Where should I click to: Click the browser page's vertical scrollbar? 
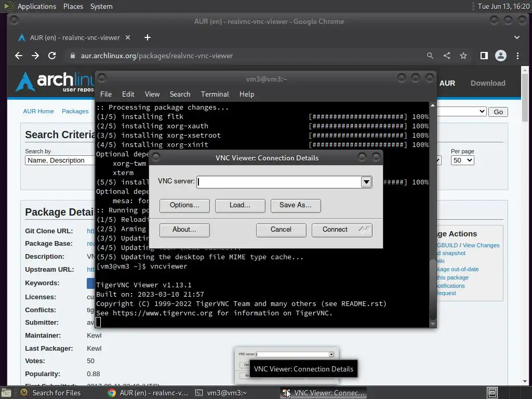(525, 97)
